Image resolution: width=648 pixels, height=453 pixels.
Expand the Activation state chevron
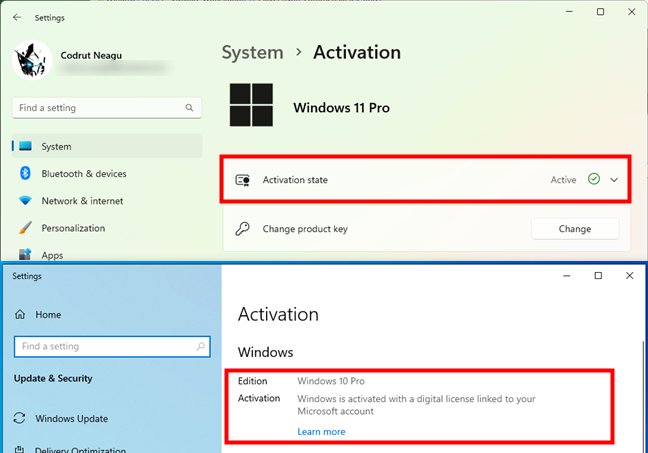(x=614, y=180)
